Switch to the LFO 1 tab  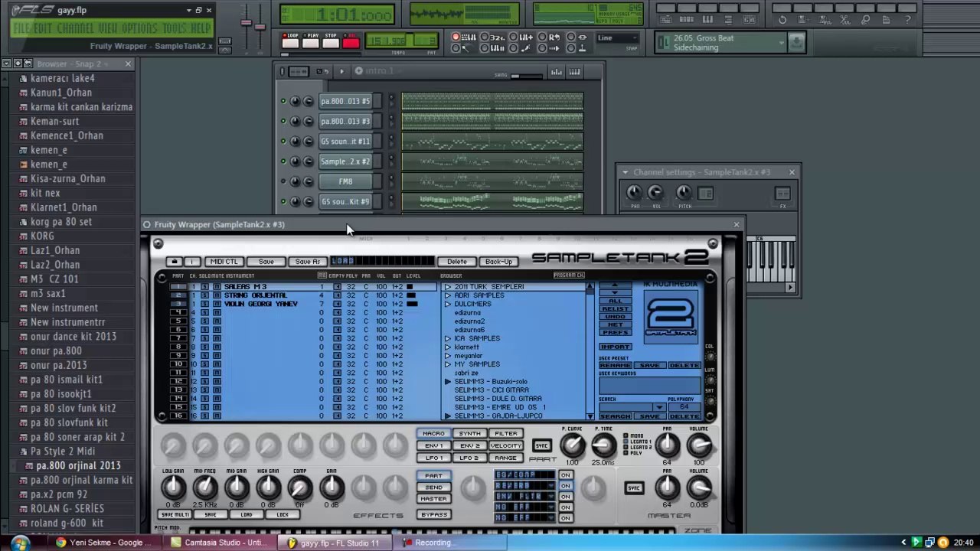click(433, 458)
